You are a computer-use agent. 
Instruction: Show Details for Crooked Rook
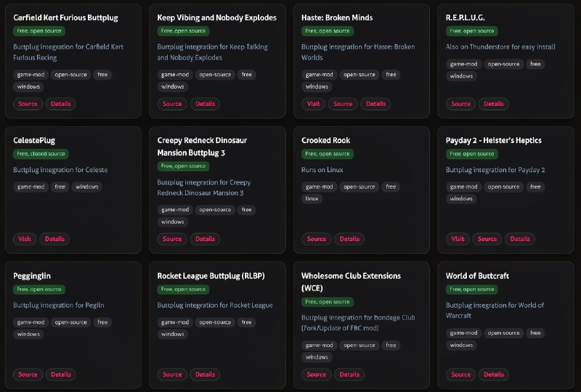(x=349, y=239)
